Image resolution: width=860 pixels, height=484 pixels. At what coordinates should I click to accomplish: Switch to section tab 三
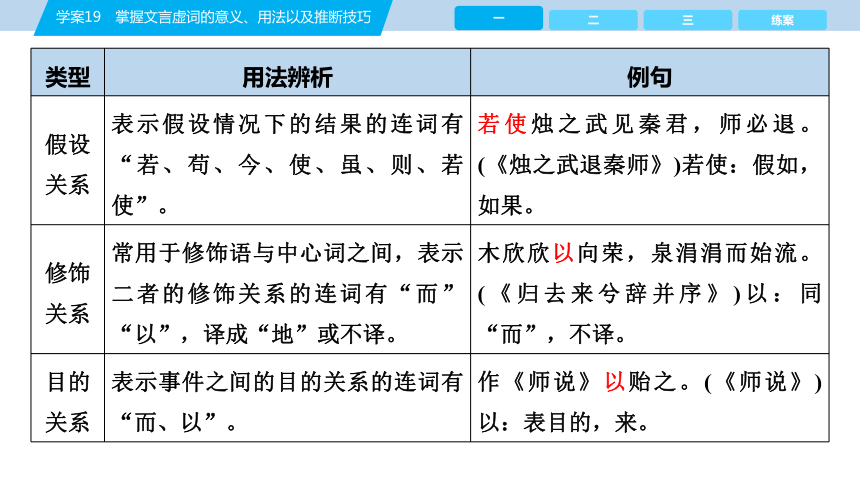pyautogui.click(x=688, y=20)
